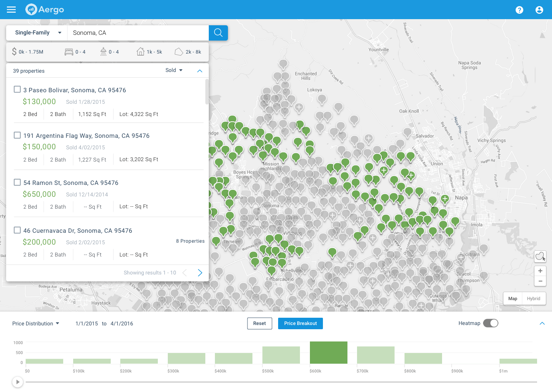This screenshot has height=392, width=552.
Task: Enable the Heatmap toggle
Action: point(491,323)
